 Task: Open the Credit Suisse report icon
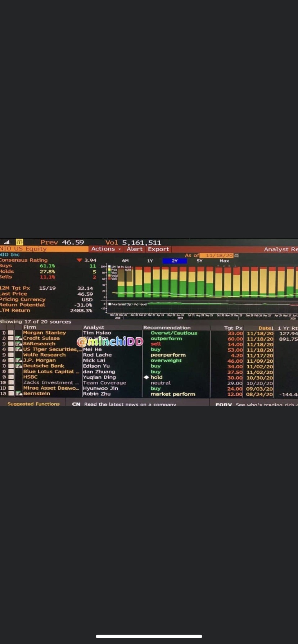click(18, 338)
